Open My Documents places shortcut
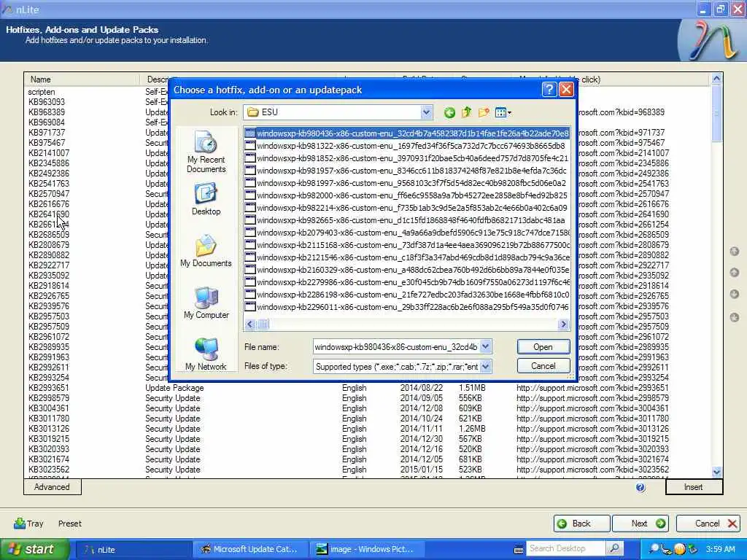 [x=206, y=251]
